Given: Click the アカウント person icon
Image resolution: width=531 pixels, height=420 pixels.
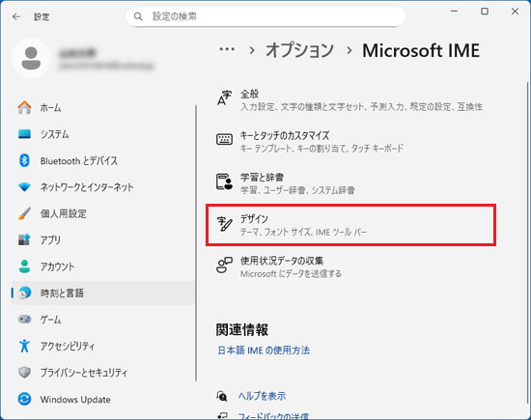Looking at the screenshot, I should pyautogui.click(x=24, y=266).
